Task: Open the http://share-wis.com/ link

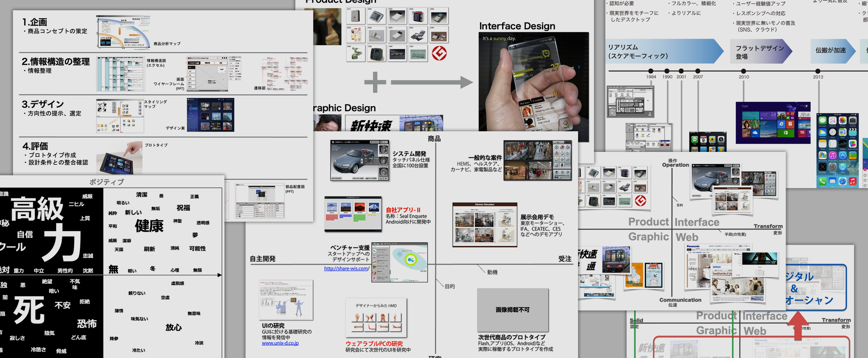Action: (347, 268)
